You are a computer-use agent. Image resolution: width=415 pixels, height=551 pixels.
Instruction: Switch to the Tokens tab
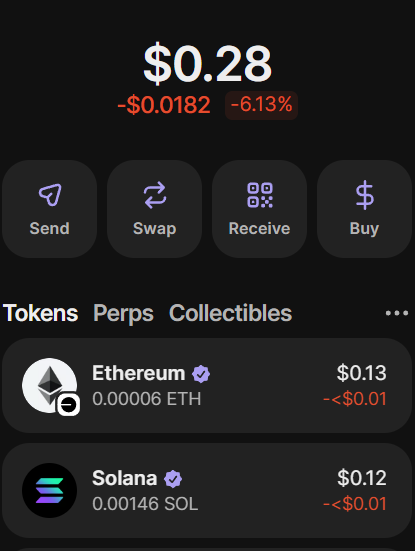point(40,313)
